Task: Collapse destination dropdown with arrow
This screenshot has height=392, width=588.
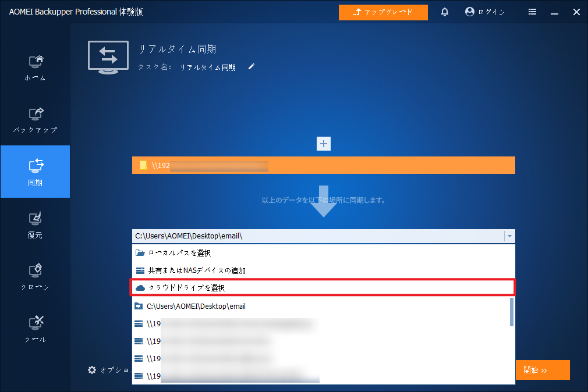Action: click(509, 236)
